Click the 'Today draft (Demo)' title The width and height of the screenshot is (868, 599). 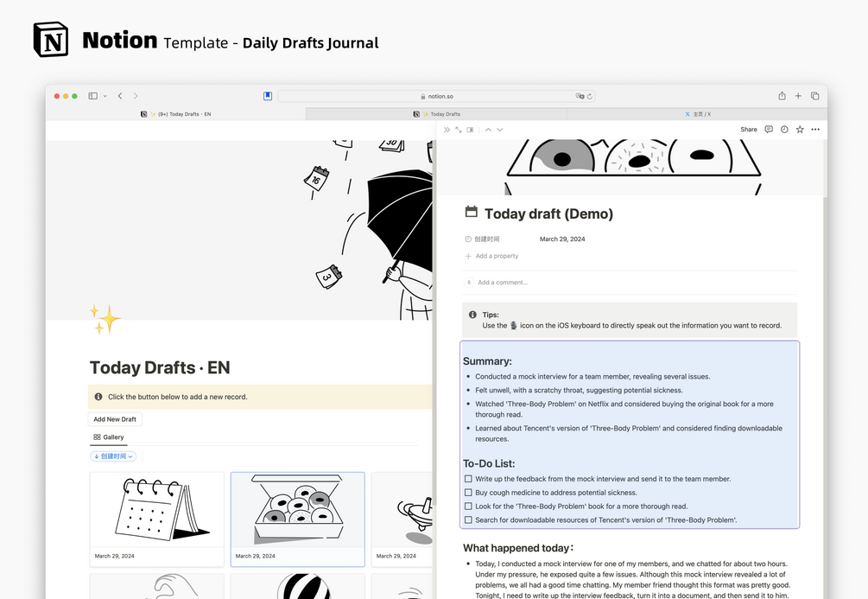(548, 213)
